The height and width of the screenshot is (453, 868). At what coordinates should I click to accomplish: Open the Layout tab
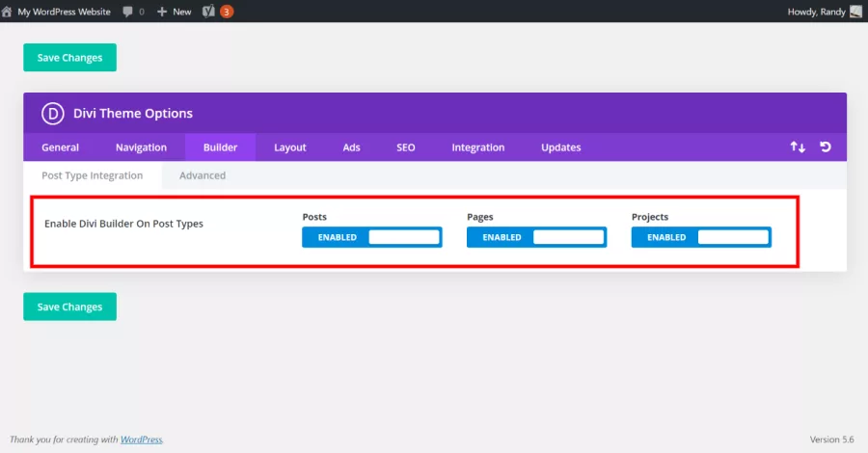pyautogui.click(x=290, y=147)
